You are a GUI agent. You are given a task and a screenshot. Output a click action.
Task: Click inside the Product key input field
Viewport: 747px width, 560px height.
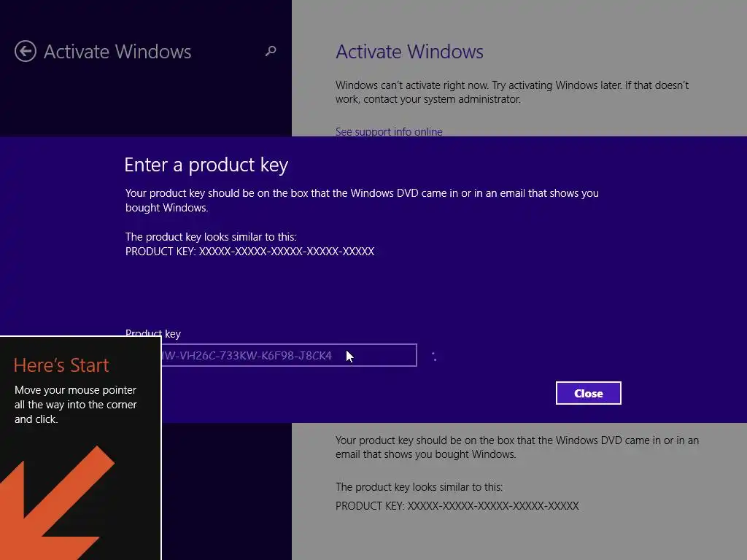click(x=289, y=355)
